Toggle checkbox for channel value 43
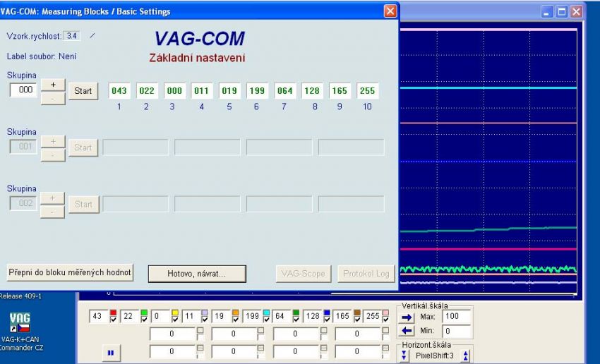Viewport: 600px width, 364px height. pos(112,321)
